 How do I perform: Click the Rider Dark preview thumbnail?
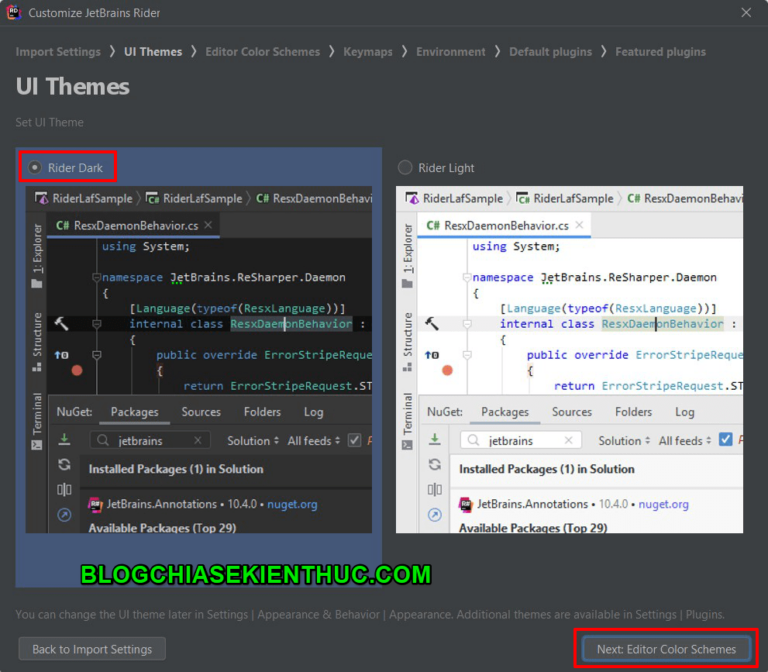[199, 360]
